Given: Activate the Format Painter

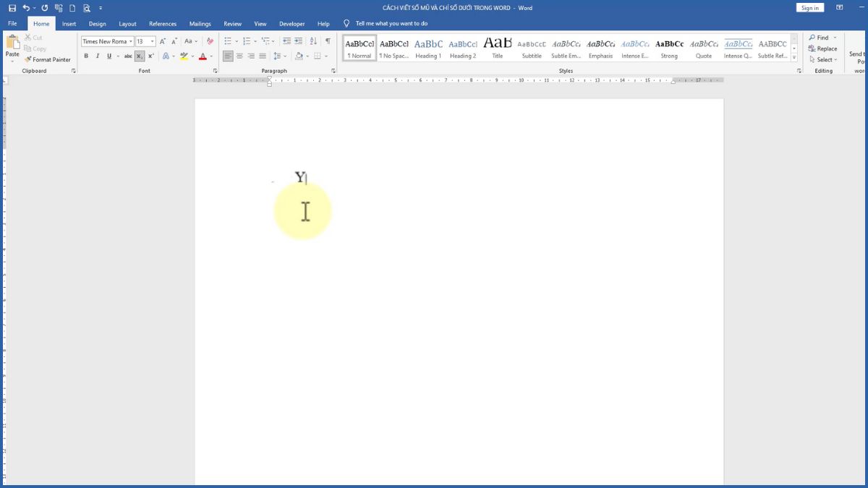Looking at the screenshot, I should pyautogui.click(x=47, y=59).
